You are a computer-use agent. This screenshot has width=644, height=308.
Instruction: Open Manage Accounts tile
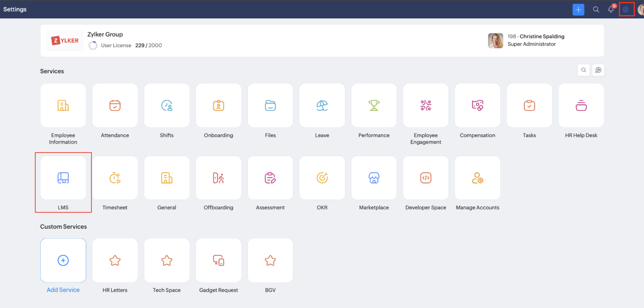pos(478,178)
